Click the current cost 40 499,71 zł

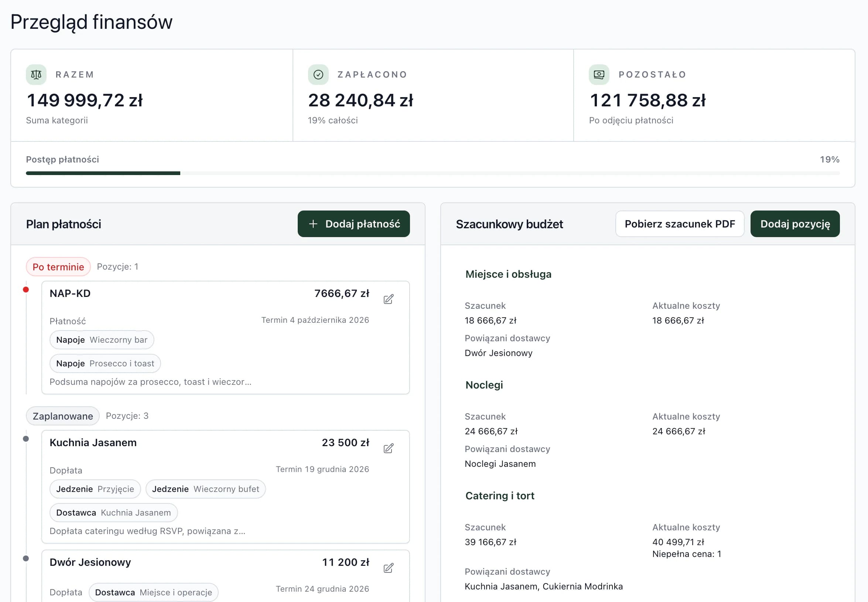click(x=678, y=542)
